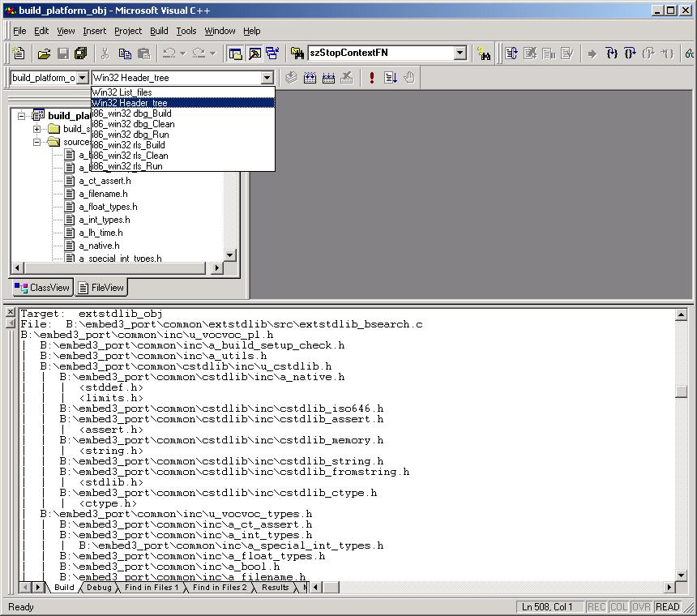
Task: Click the Run to Cursor icon
Action: pos(667,53)
